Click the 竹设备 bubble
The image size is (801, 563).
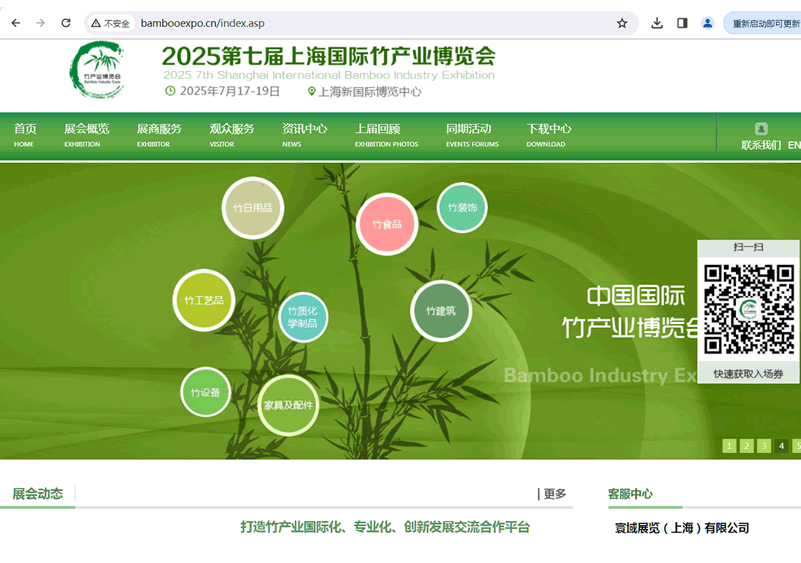(206, 392)
